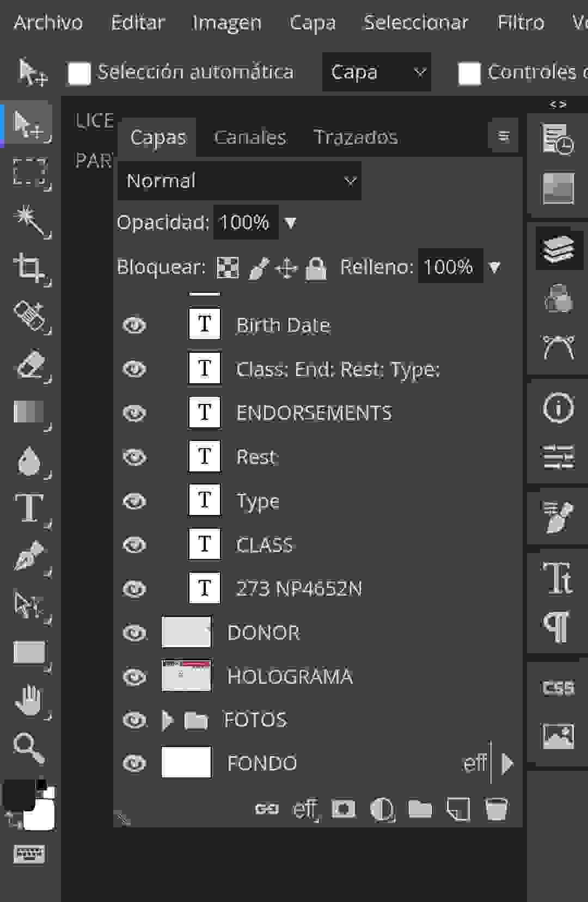Lock all with the padlock icon
This screenshot has height=902, width=588.
(x=316, y=268)
